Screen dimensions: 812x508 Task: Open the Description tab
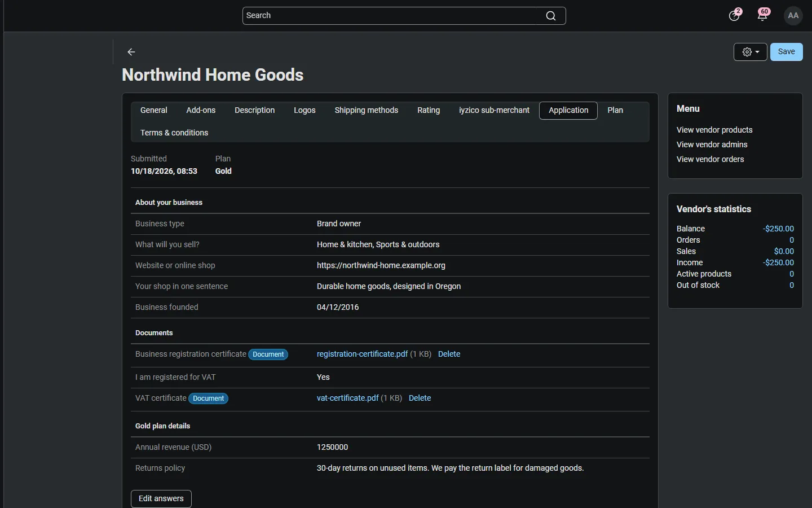255,111
